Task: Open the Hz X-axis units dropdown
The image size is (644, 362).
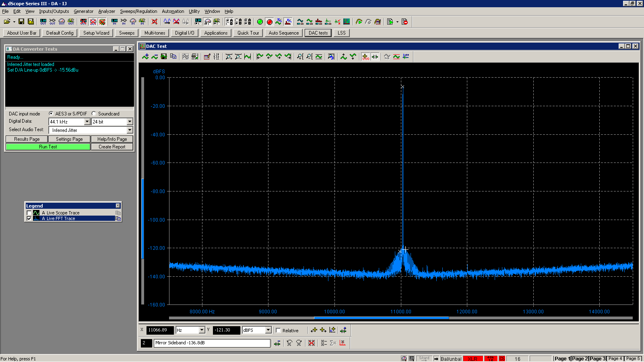Action: point(202,330)
